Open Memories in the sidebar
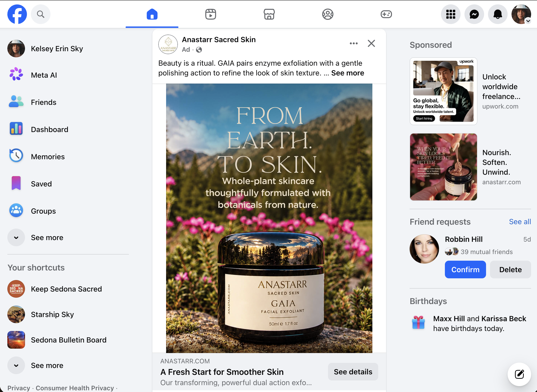This screenshot has width=537, height=392. [68, 157]
